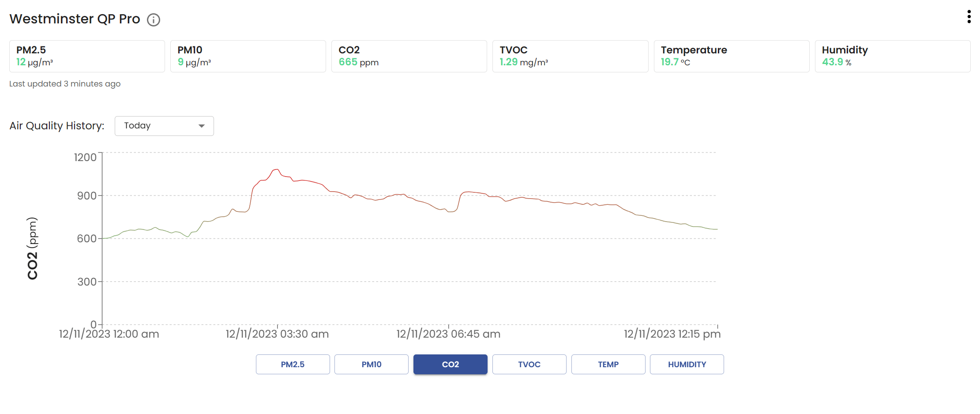The width and height of the screenshot is (980, 414).
Task: Click the Humidity card showing 43.9 %
Action: 892,56
